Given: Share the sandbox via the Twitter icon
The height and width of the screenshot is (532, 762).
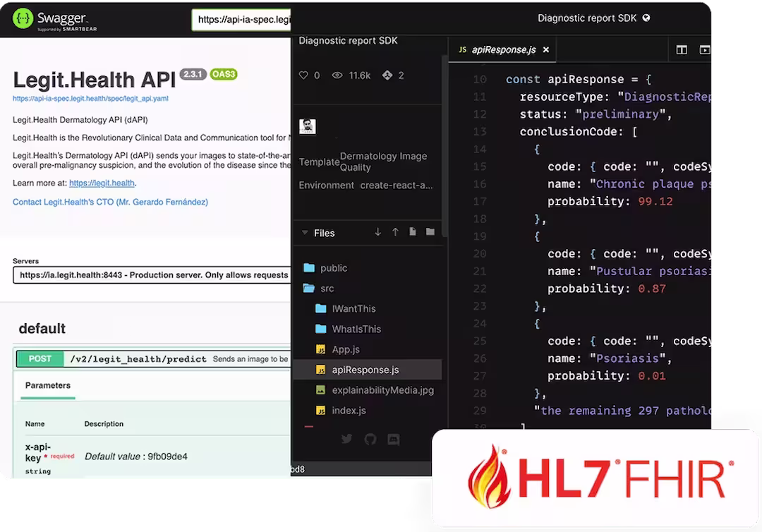Looking at the screenshot, I should coord(346,438).
